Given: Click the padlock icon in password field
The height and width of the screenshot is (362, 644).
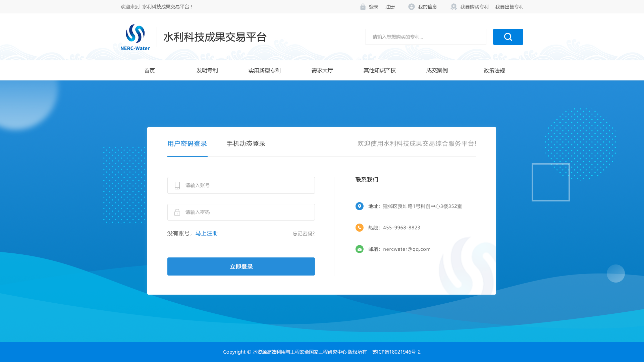Looking at the screenshot, I should pos(177,212).
